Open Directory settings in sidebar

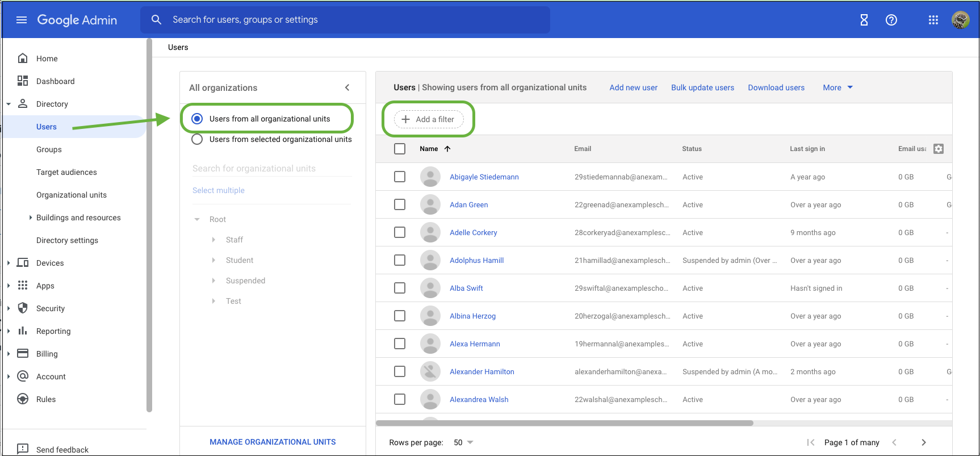(67, 240)
